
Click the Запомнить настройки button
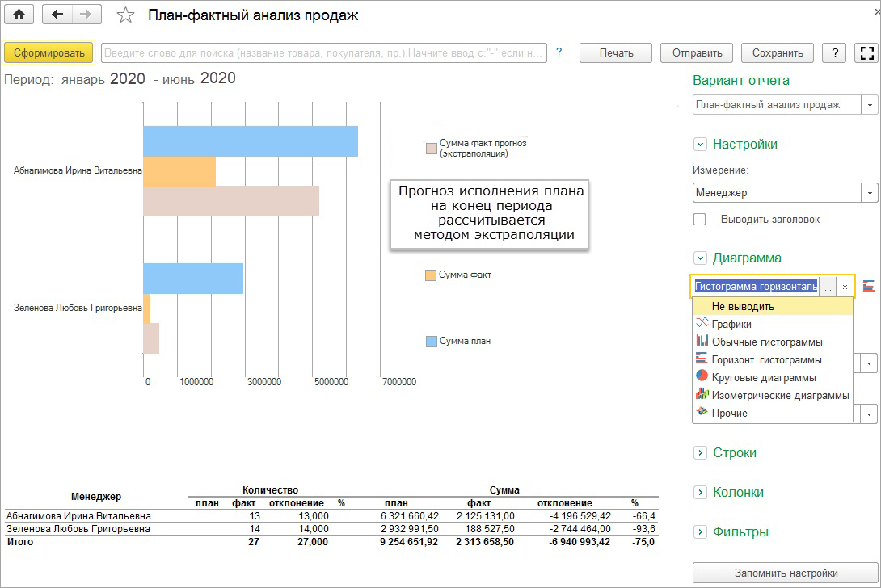coord(786,573)
